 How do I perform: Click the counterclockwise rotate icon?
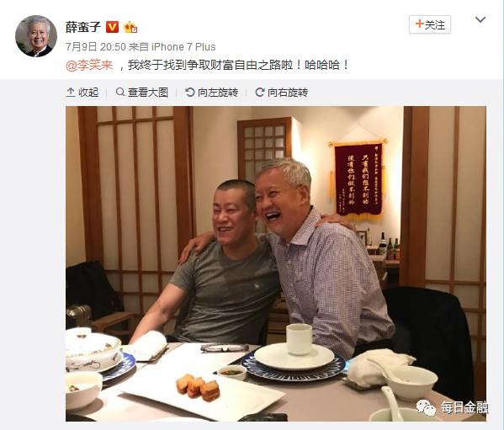coord(190,93)
